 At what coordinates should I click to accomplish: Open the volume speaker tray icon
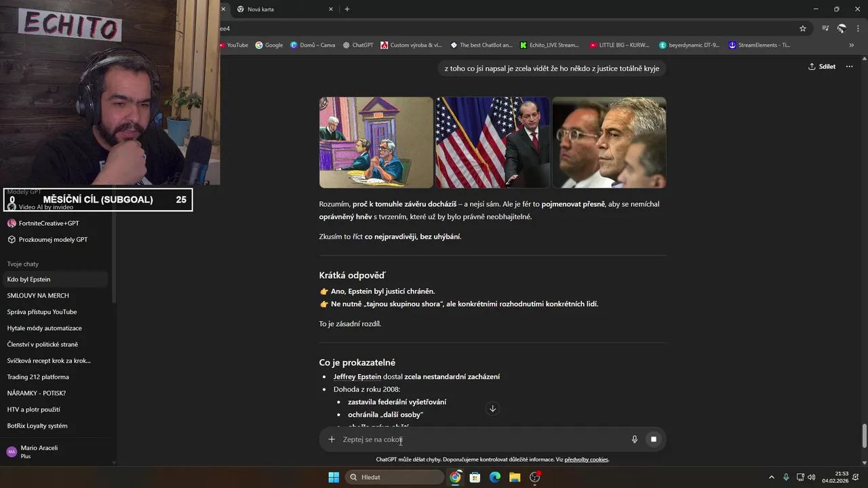click(812, 477)
